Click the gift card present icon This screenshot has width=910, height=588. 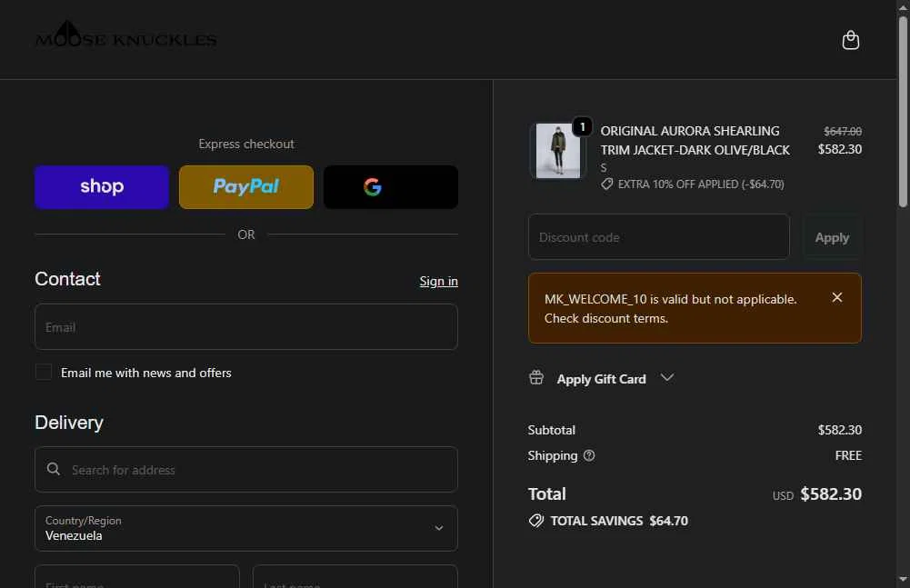[536, 377]
